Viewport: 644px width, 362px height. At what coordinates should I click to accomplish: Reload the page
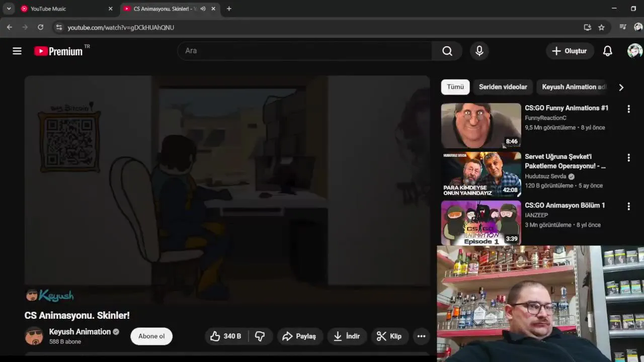click(x=40, y=27)
